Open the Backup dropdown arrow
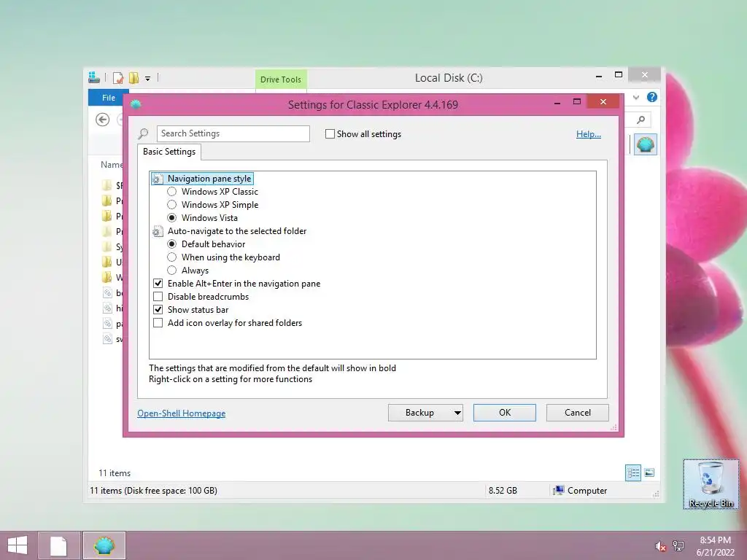747x560 pixels. 457,413
